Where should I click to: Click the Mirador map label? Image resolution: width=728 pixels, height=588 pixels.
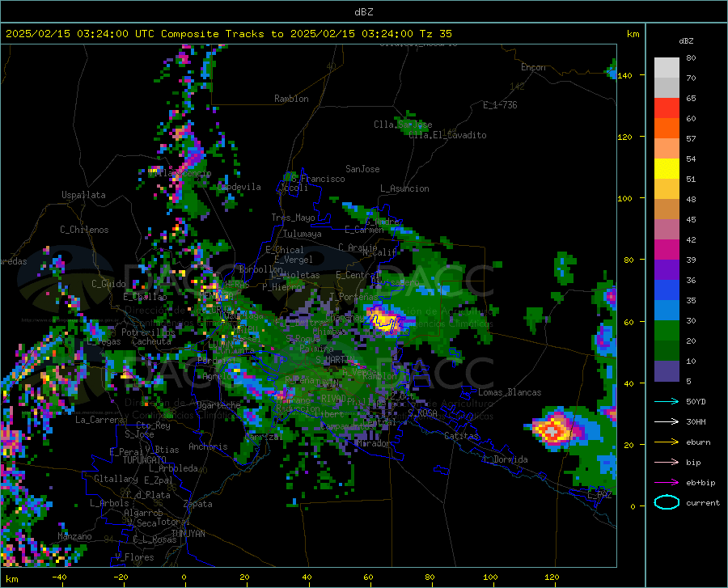(x=373, y=443)
